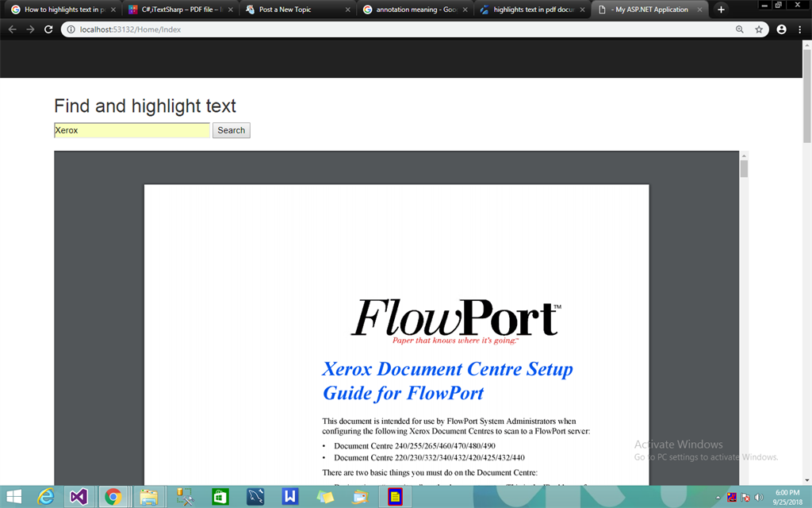
Task: Open the blue W application on taskbar
Action: coord(290,497)
